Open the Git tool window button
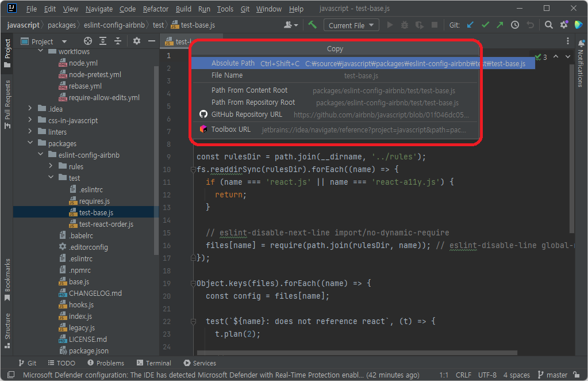This screenshot has width=588, height=381. (x=28, y=363)
